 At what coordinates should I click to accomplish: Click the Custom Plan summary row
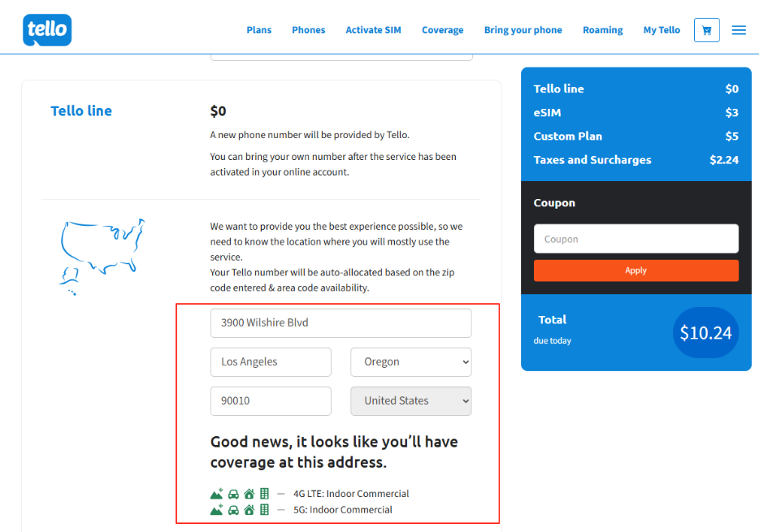click(636, 136)
